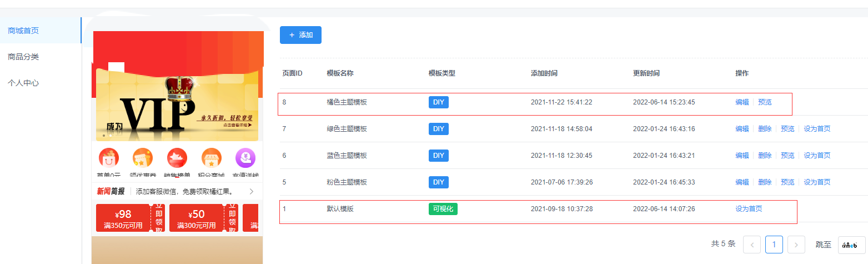Image resolution: width=868 pixels, height=264 pixels.
Task: Tap the shopping bag icon in preview
Action: tap(109, 158)
